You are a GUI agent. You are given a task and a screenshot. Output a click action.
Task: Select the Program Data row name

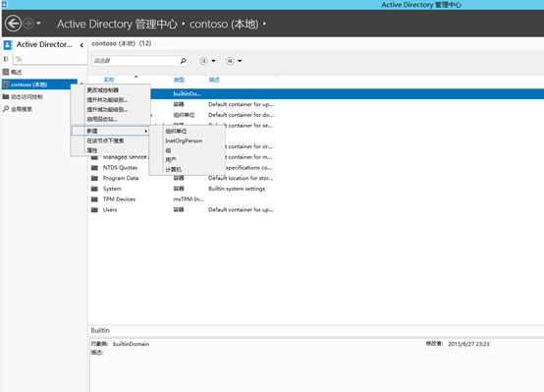point(121,178)
